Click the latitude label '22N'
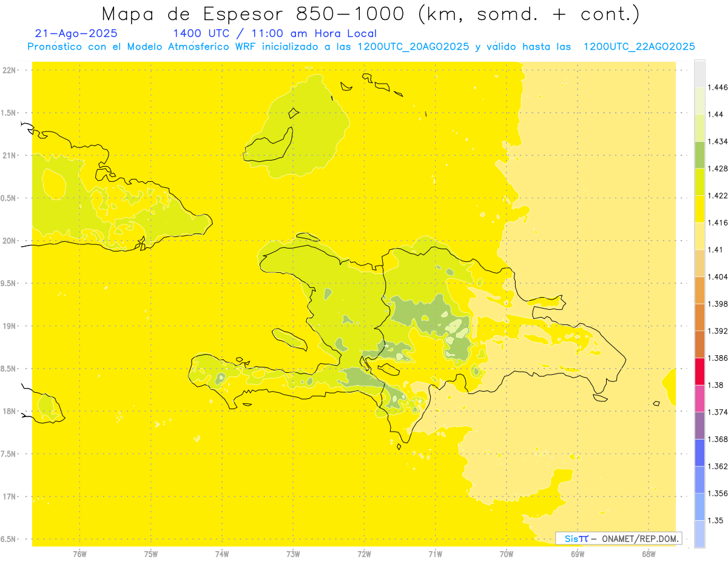 9,70
